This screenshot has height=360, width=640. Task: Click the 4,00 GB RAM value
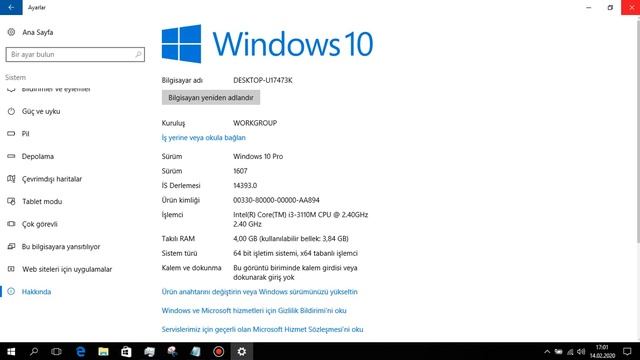tap(291, 238)
